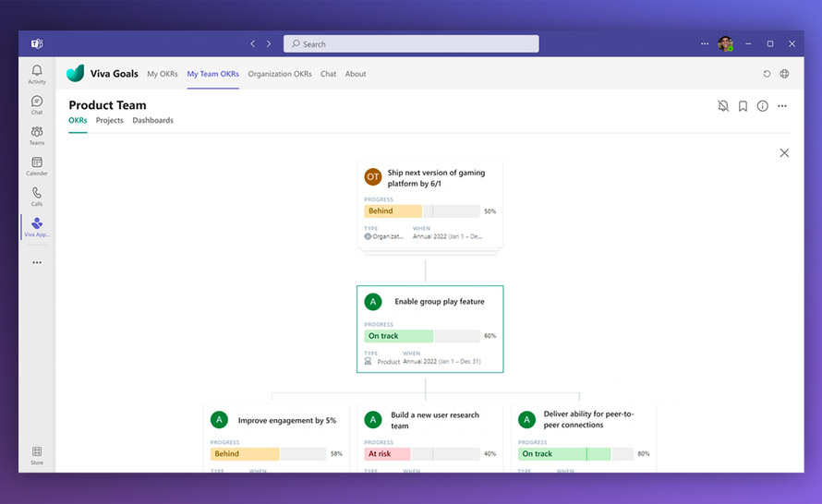Click avatar on Enable group play feature

pyautogui.click(x=373, y=302)
